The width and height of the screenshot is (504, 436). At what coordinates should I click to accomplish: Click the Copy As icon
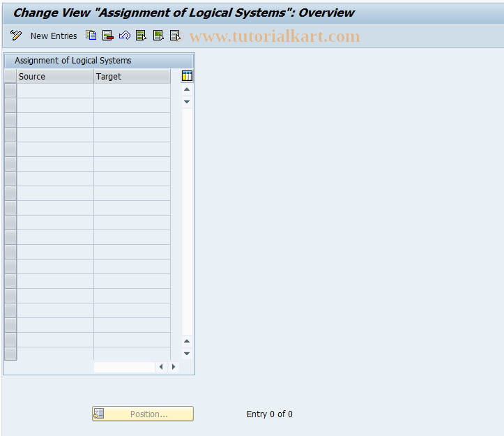(x=91, y=35)
